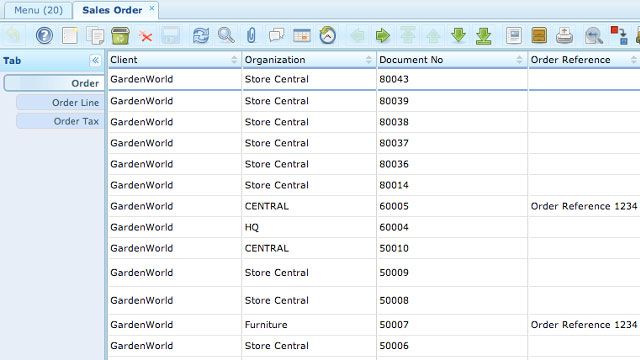
Task: Select document number 80037 cell
Action: pos(452,143)
